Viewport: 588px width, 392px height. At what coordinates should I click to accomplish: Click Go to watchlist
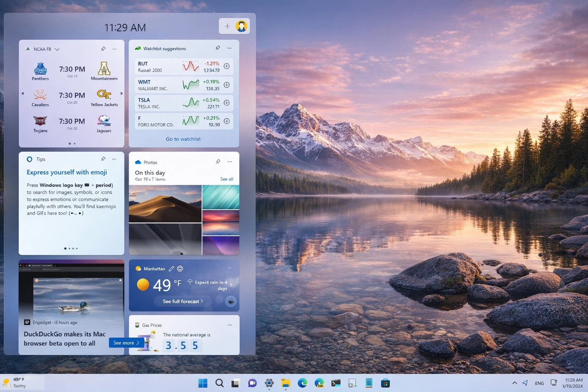[x=183, y=139]
